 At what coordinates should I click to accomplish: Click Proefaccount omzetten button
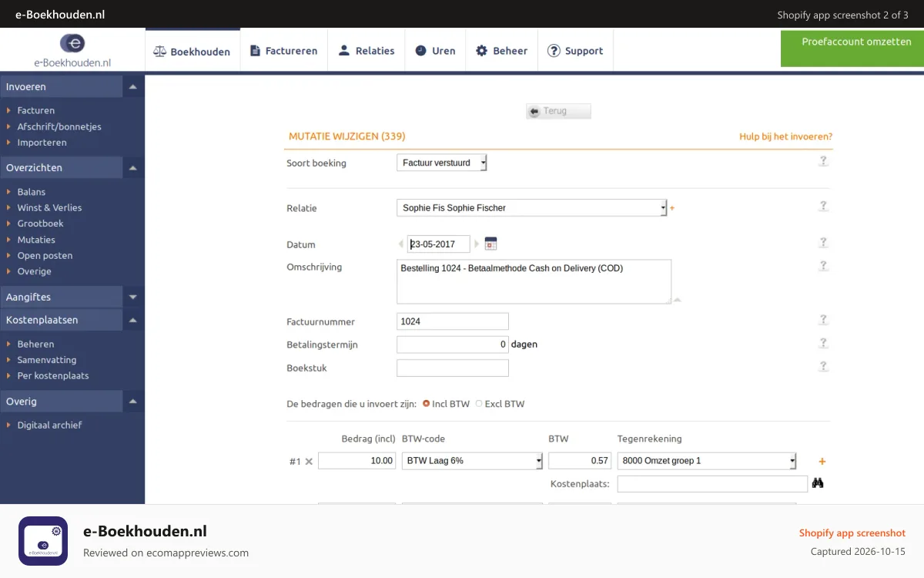[852, 48]
